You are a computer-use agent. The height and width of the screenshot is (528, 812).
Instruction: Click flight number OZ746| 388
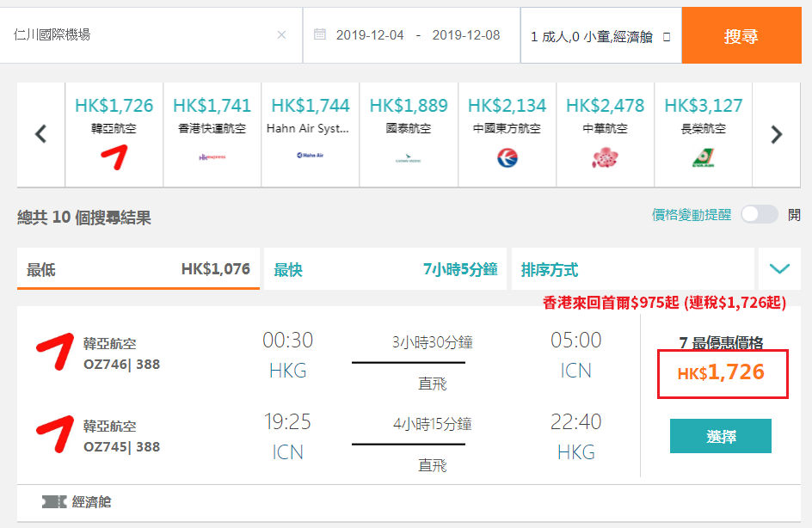(x=121, y=365)
